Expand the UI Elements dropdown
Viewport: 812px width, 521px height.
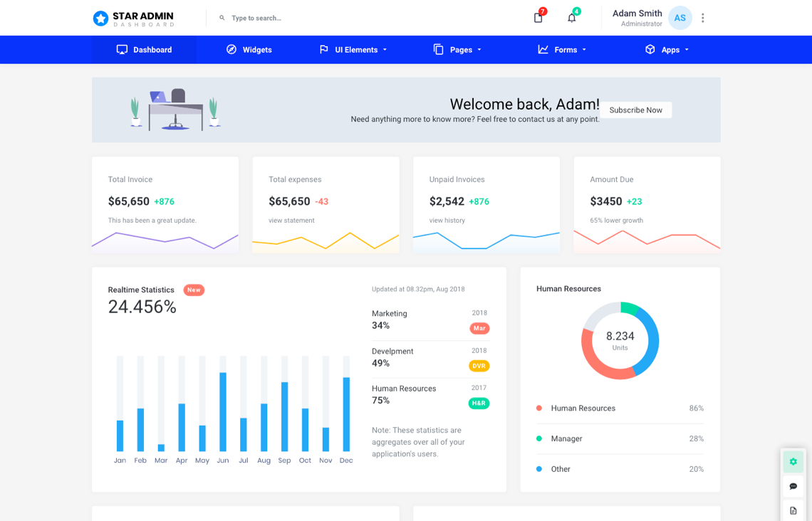pos(353,50)
